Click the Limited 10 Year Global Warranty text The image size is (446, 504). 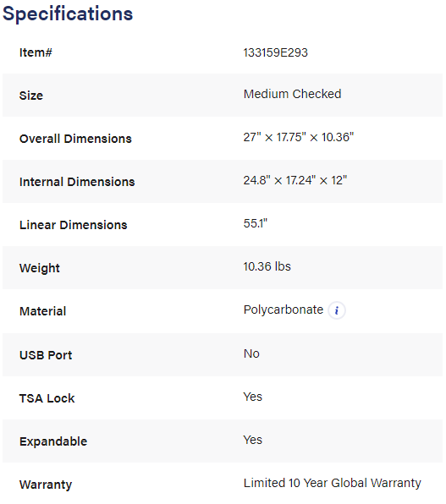[332, 483]
